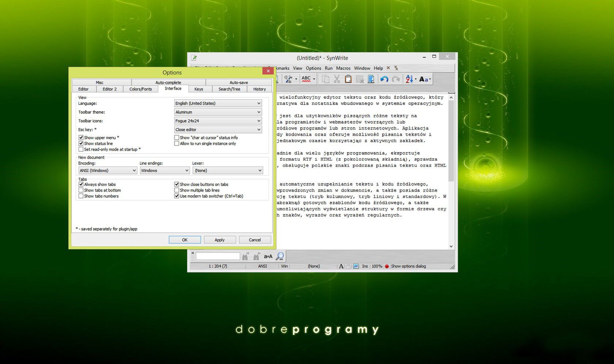This screenshot has width=614, height=364.
Task: Toggle 'Show status line' checkbox
Action: (x=81, y=143)
